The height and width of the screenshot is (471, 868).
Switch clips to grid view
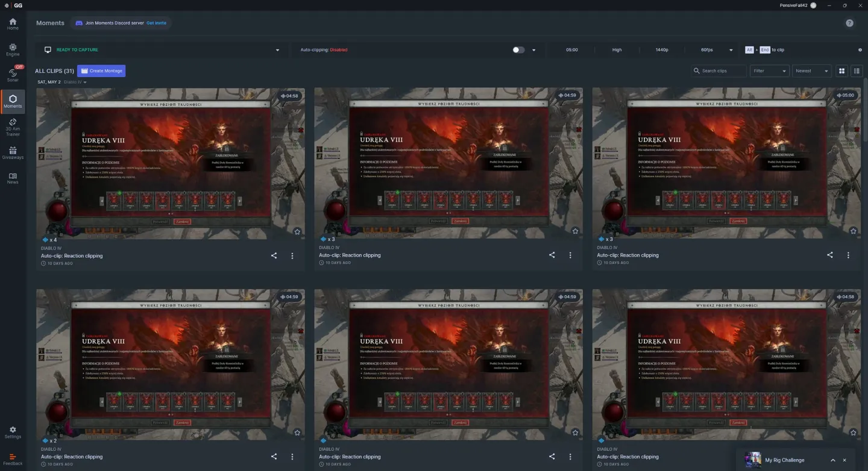(842, 71)
